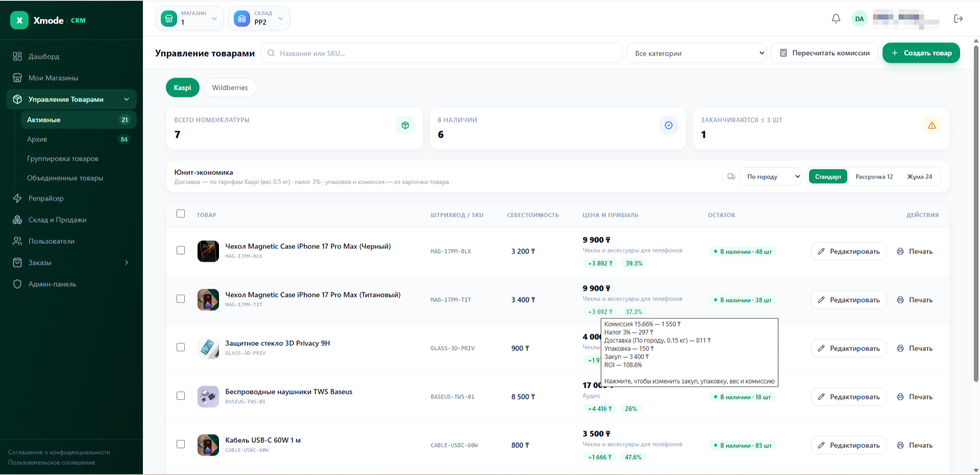Click the delivery truck icon in Юнит-экономика

click(731, 177)
